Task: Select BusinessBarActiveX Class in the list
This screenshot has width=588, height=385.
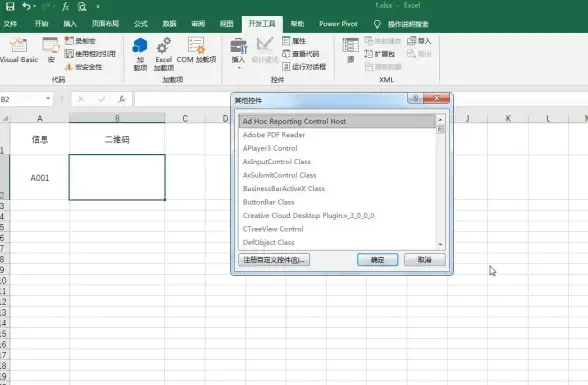Action: tap(337, 189)
